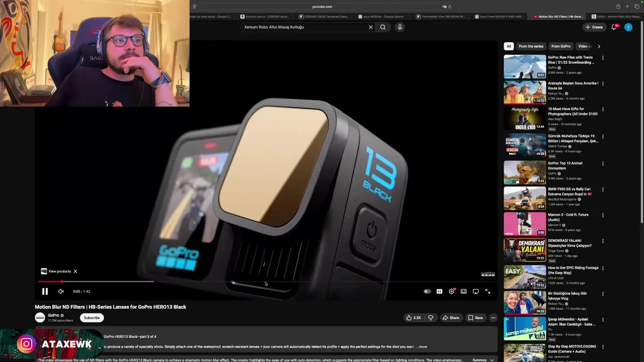Click youtube.com address bar

pyautogui.click(x=322, y=7)
